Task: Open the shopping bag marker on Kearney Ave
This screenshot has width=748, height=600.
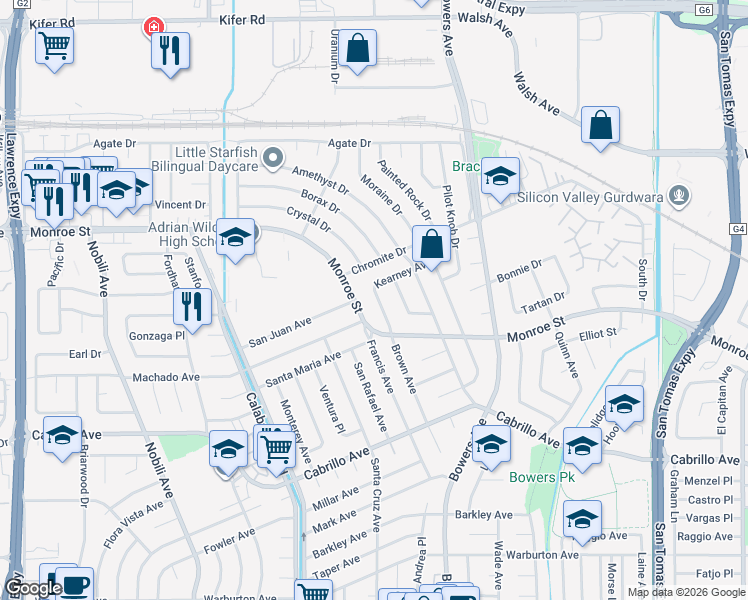Action: (431, 248)
